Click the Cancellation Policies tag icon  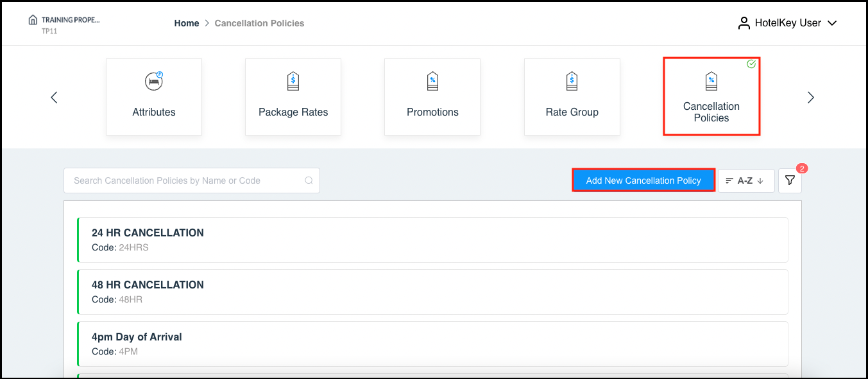tap(711, 81)
